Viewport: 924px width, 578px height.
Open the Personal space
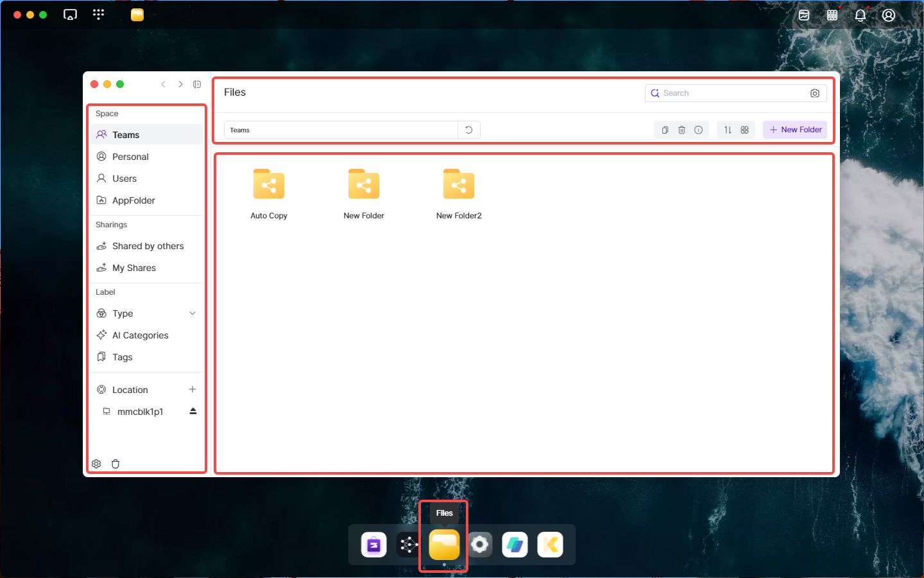tap(146, 157)
